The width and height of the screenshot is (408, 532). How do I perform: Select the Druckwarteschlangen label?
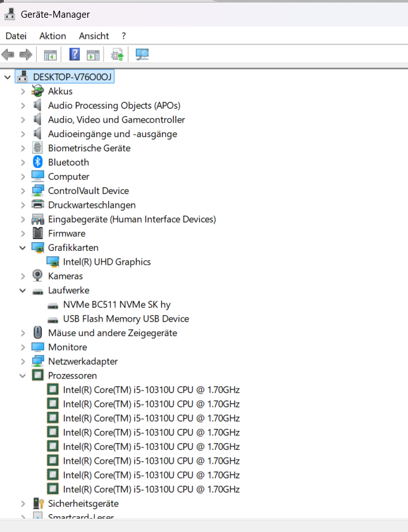92,205
